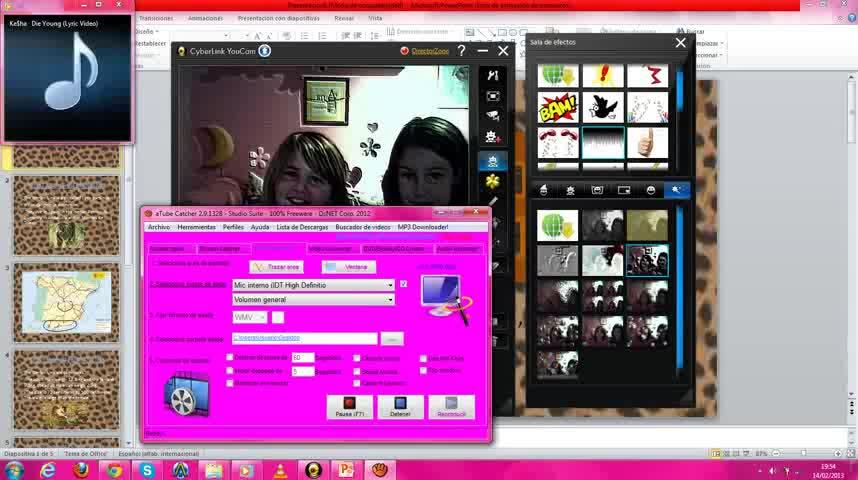Open the Perfiles menu

coord(233,227)
